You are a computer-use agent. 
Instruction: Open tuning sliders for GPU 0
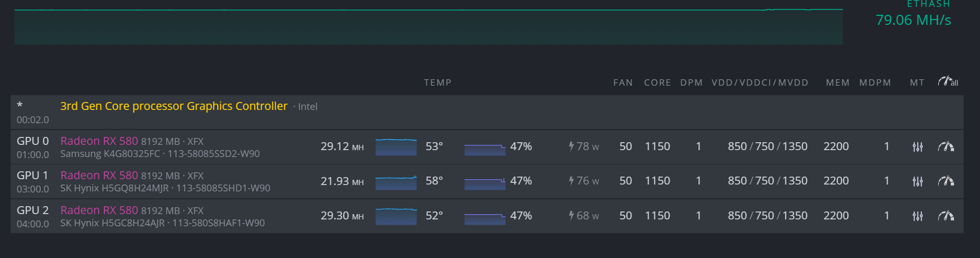click(918, 147)
